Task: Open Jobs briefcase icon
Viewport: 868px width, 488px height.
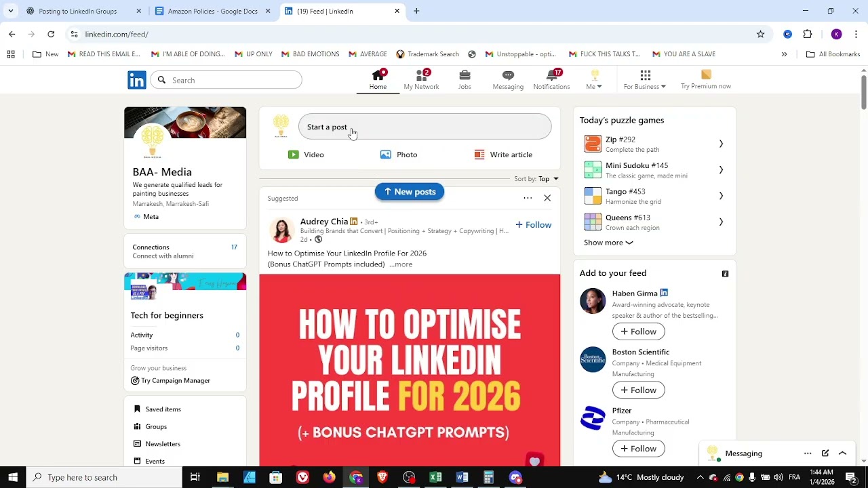Action: click(465, 79)
